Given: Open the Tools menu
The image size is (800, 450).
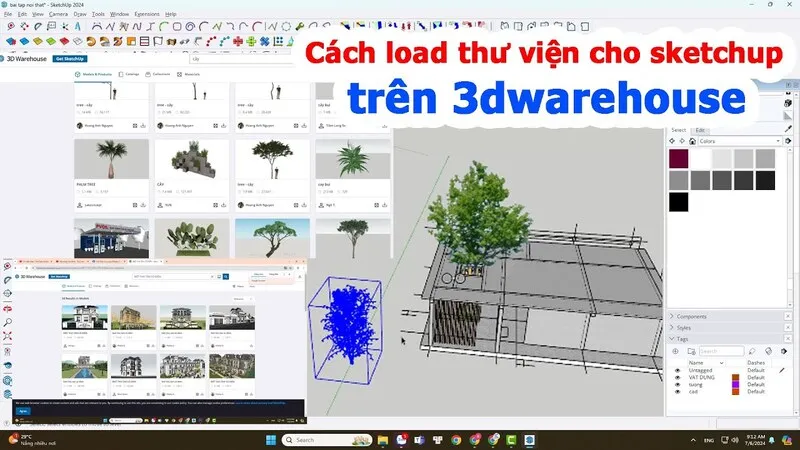Looking at the screenshot, I should (98, 14).
